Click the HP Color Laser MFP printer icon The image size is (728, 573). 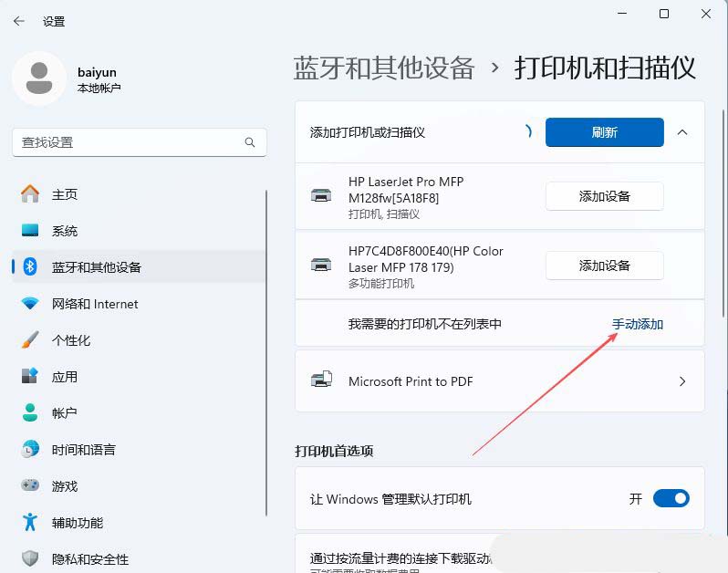(321, 266)
